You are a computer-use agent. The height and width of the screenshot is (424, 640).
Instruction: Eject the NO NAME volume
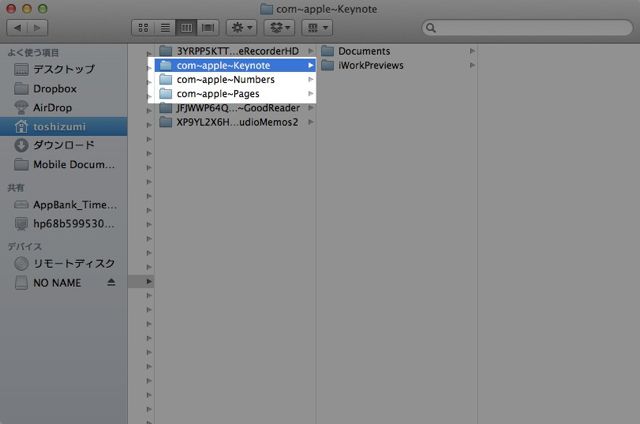point(111,282)
